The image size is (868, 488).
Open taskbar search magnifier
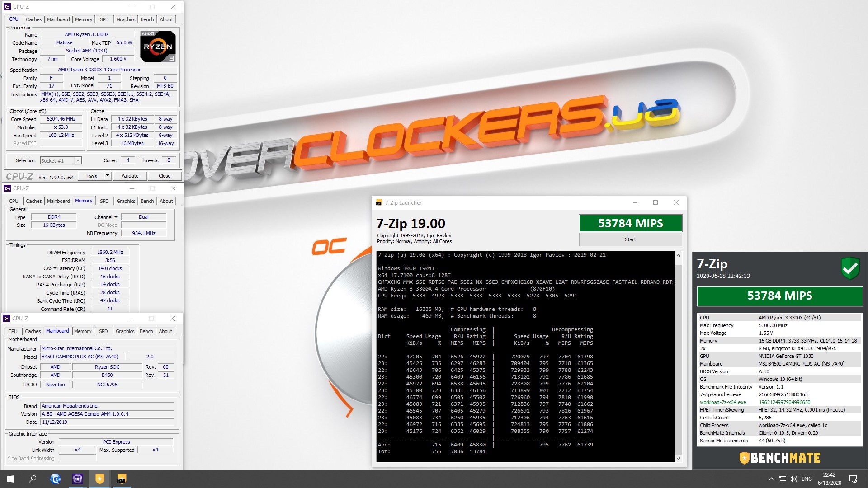[x=33, y=479]
